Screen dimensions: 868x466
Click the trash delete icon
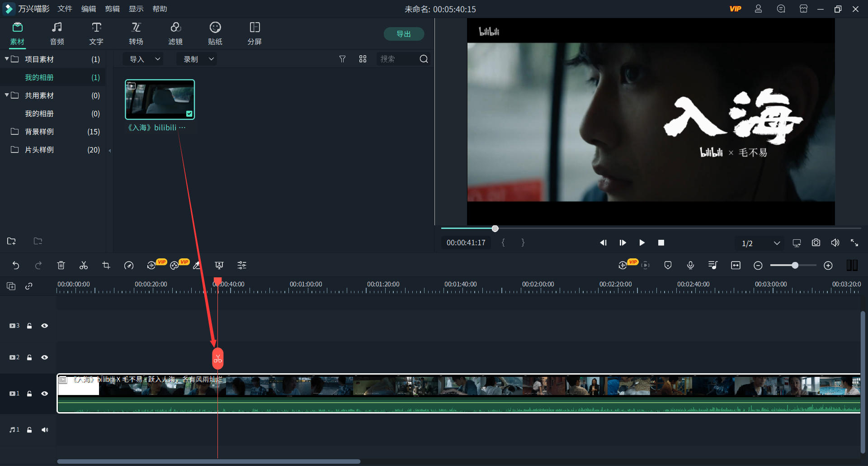[x=61, y=266]
